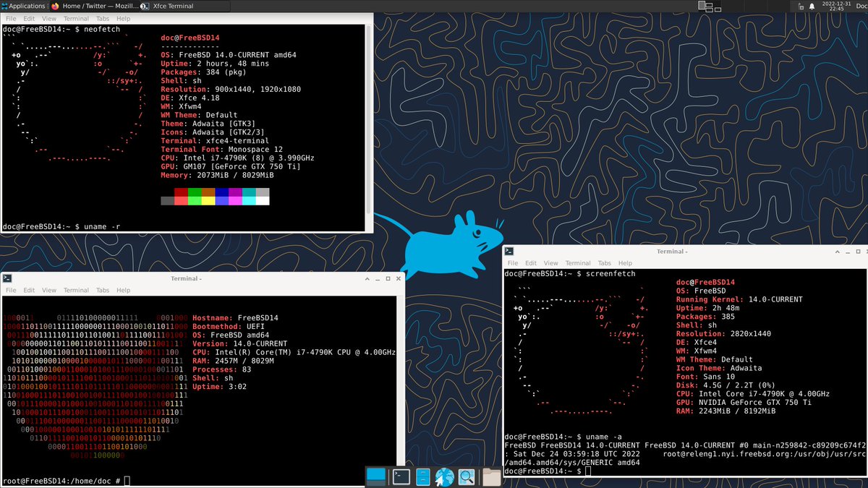This screenshot has height=488, width=868.
Task: Open Help menu in screenfetch terminal
Action: (625, 263)
